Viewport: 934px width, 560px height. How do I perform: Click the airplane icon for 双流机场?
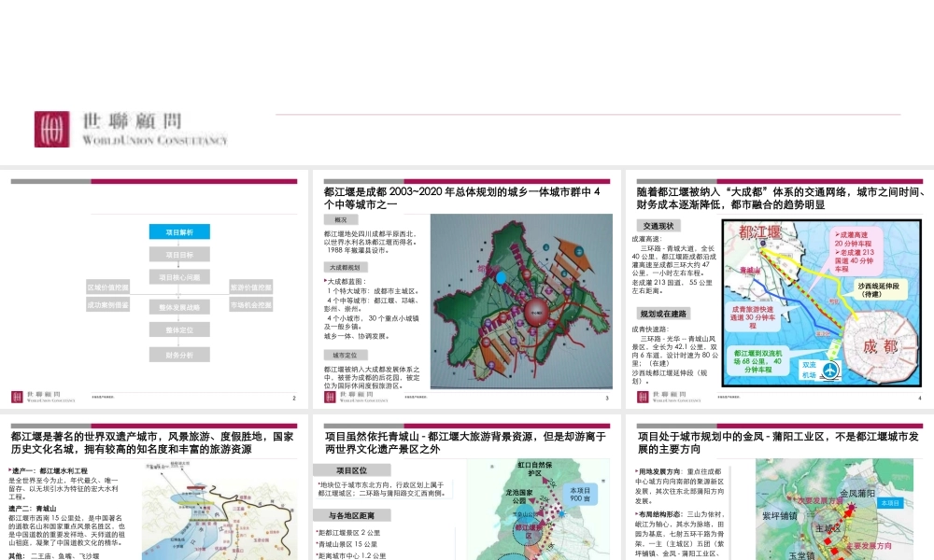point(829,371)
